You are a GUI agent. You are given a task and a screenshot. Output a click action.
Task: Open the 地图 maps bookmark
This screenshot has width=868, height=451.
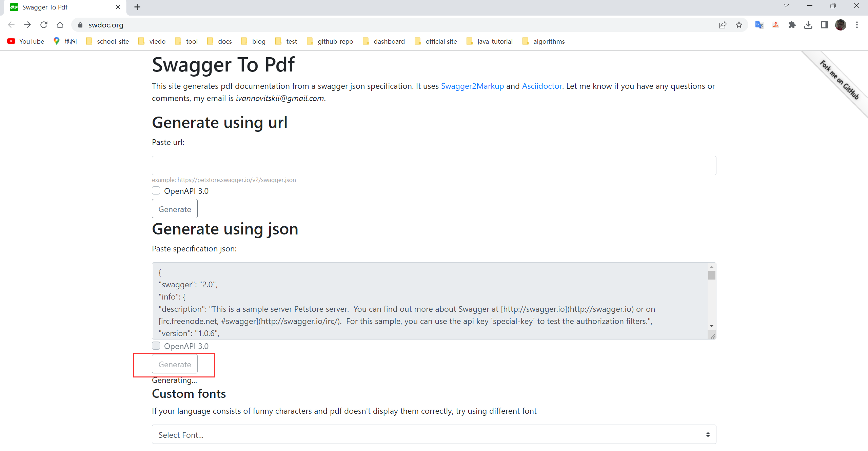[65, 41]
